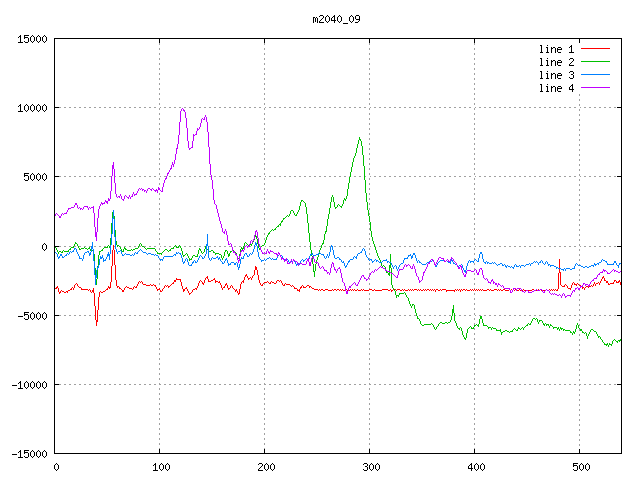640x480 pixels.
Task: Click the green line's peak near x=290
Action: 360,138
